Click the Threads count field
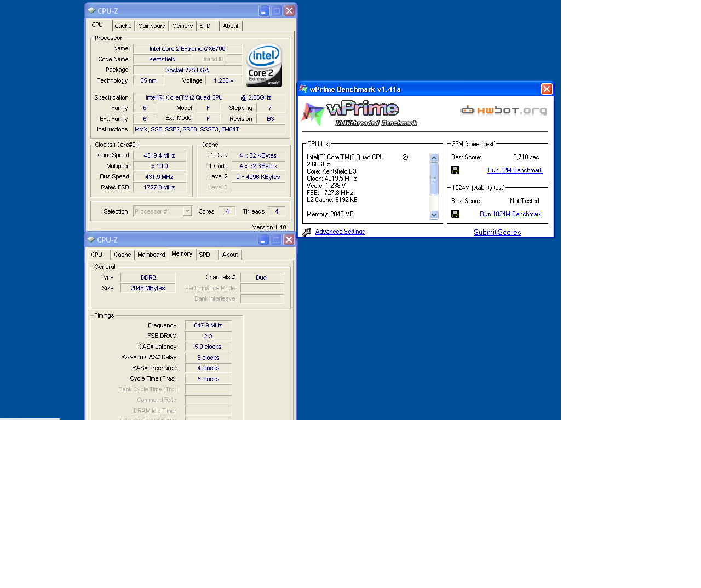The height and width of the screenshot is (588, 701). 277,211
